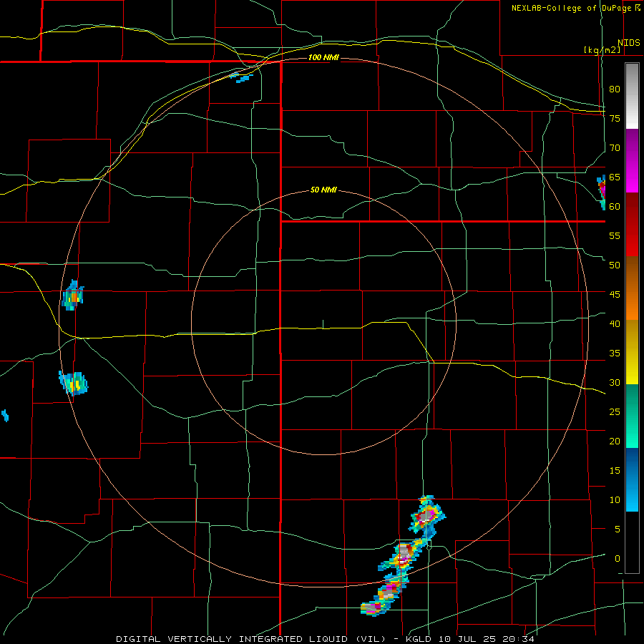Click the 75 value on the color scale

[615, 119]
